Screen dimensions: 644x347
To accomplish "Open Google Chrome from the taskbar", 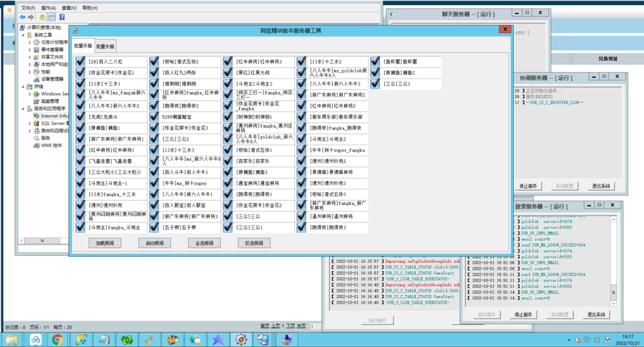I will coord(57,339).
